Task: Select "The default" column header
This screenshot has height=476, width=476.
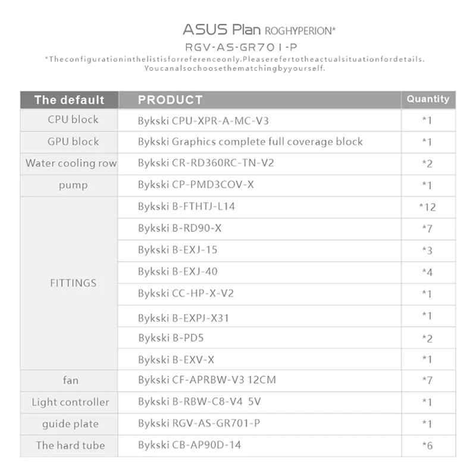Action: click(69, 99)
